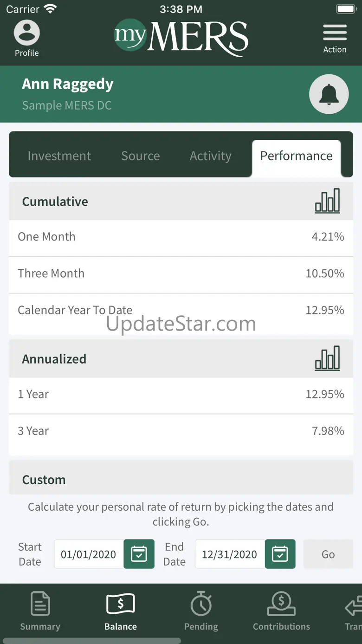Go to the Summary section
This screenshot has width=362, height=644.
tap(40, 610)
